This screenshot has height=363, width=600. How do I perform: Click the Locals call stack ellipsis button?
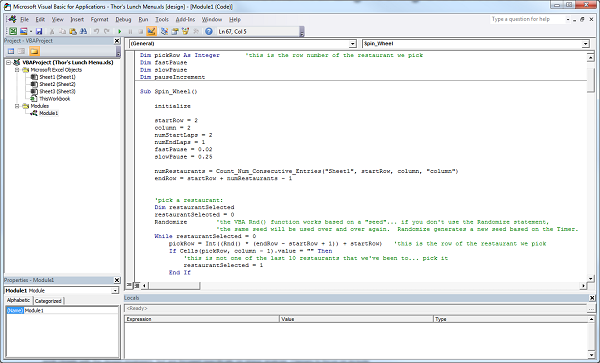click(592, 308)
